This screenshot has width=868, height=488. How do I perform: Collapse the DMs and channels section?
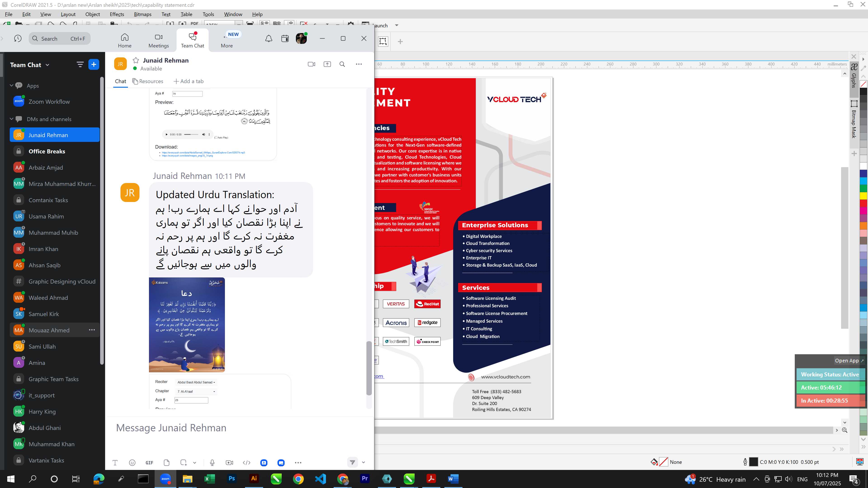click(x=12, y=119)
